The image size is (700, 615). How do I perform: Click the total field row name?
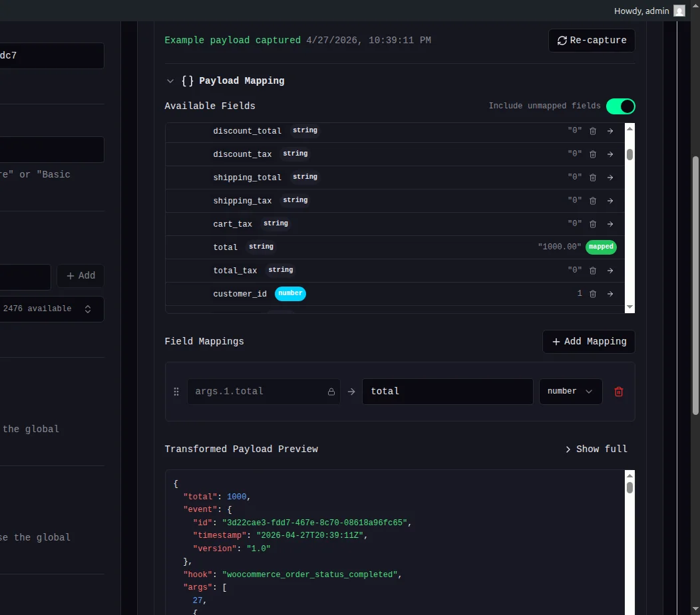226,247
